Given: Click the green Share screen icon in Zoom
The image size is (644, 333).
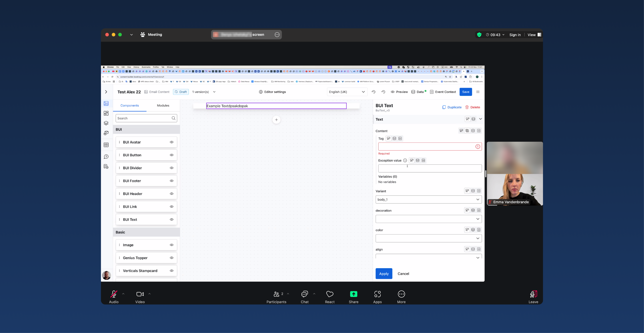Looking at the screenshot, I should tap(354, 294).
